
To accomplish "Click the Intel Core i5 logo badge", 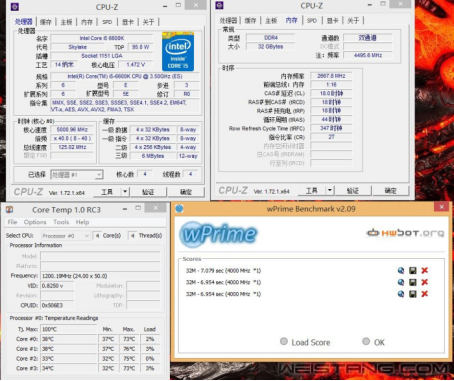I will (x=178, y=51).
